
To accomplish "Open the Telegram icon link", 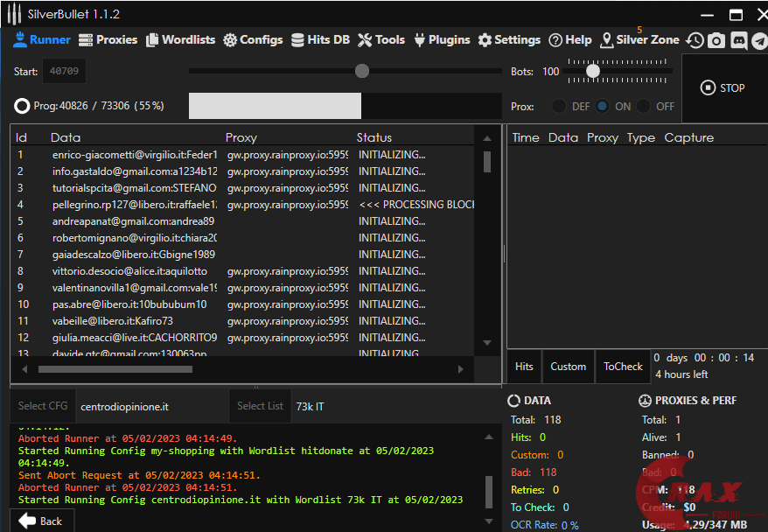I will point(758,40).
